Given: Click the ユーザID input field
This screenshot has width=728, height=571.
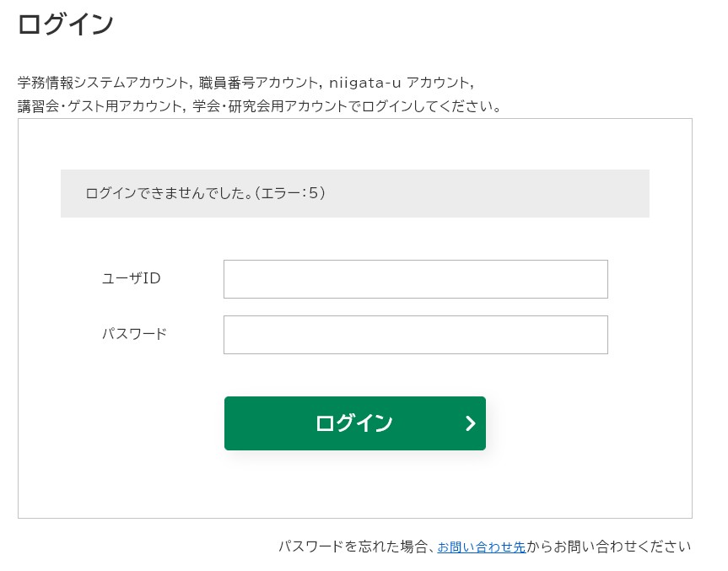Looking at the screenshot, I should (x=415, y=279).
